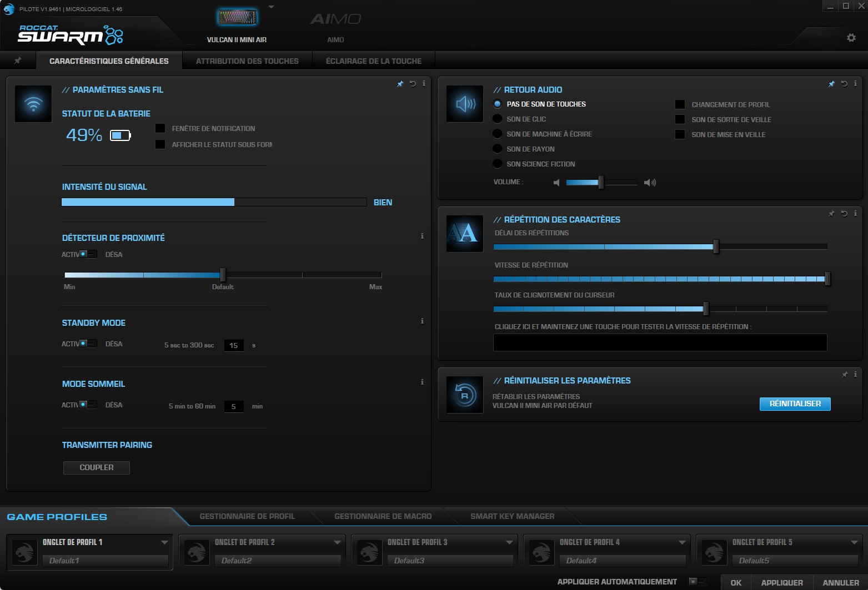Check Changement de Profil sound
This screenshot has width=868, height=590.
pos(680,104)
